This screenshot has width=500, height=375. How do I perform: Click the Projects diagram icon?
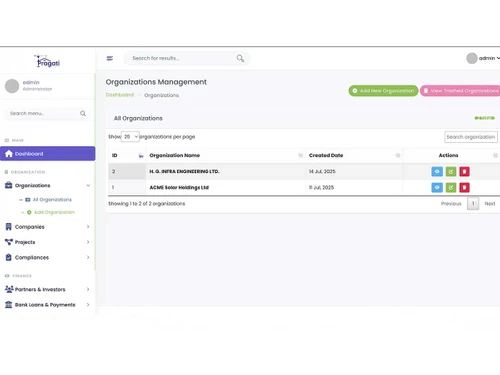pyautogui.click(x=9, y=242)
